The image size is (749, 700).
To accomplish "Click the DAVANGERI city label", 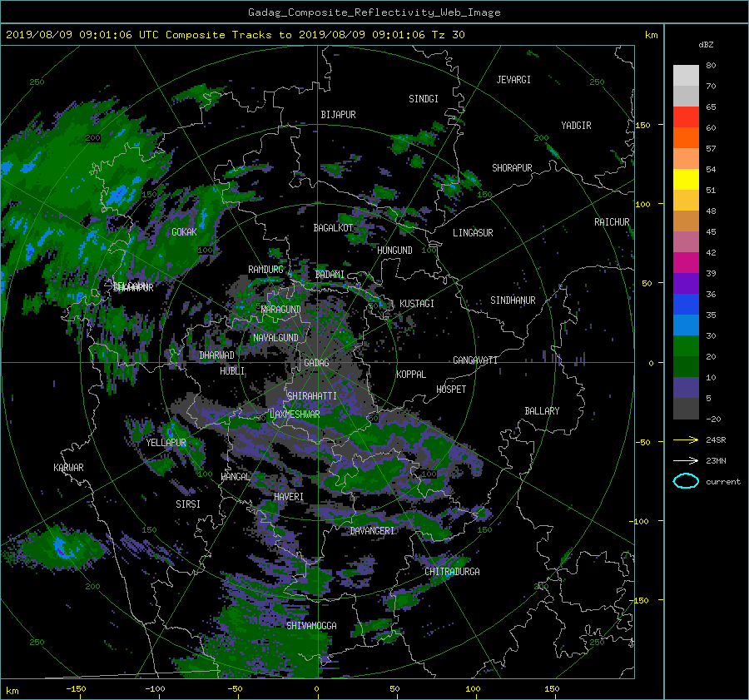I will [x=372, y=531].
